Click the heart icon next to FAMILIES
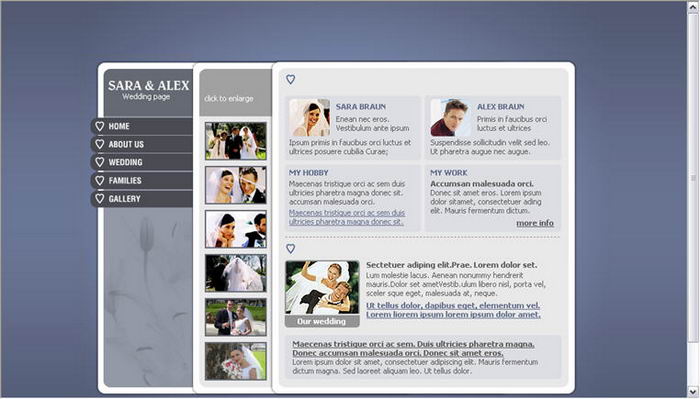 pyautogui.click(x=100, y=180)
